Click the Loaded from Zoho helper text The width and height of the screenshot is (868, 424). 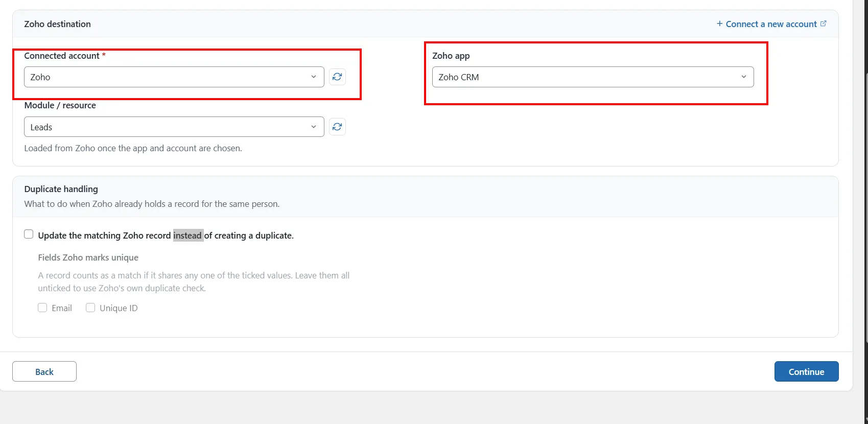(x=133, y=148)
